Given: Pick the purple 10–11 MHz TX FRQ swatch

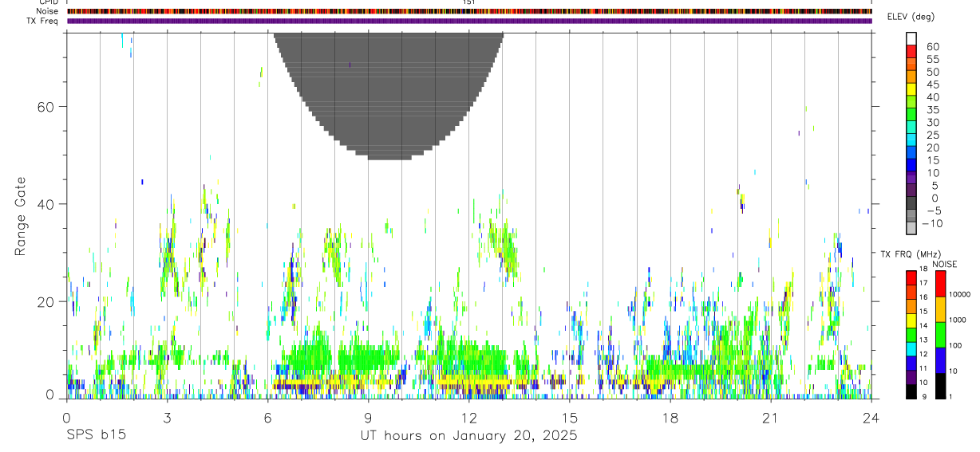Looking at the screenshot, I should point(911,378).
